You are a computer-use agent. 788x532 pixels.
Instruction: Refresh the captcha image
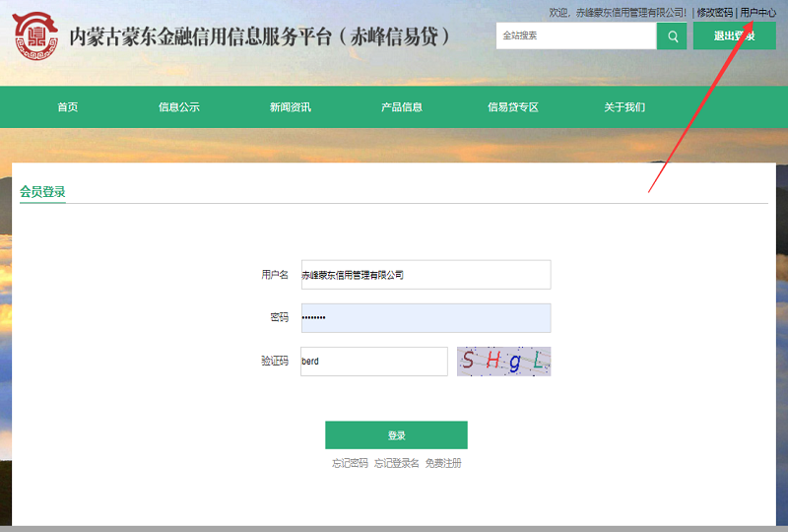[x=503, y=362]
